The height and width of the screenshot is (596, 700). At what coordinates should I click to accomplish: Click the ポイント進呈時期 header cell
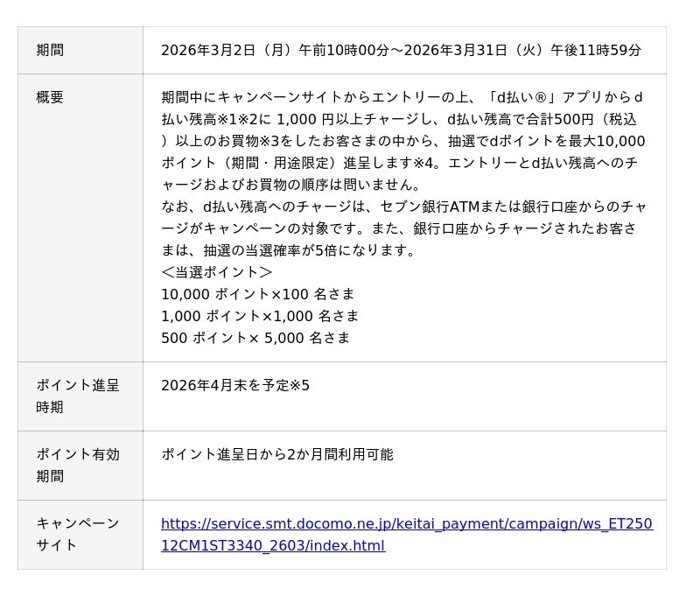pos(80,396)
